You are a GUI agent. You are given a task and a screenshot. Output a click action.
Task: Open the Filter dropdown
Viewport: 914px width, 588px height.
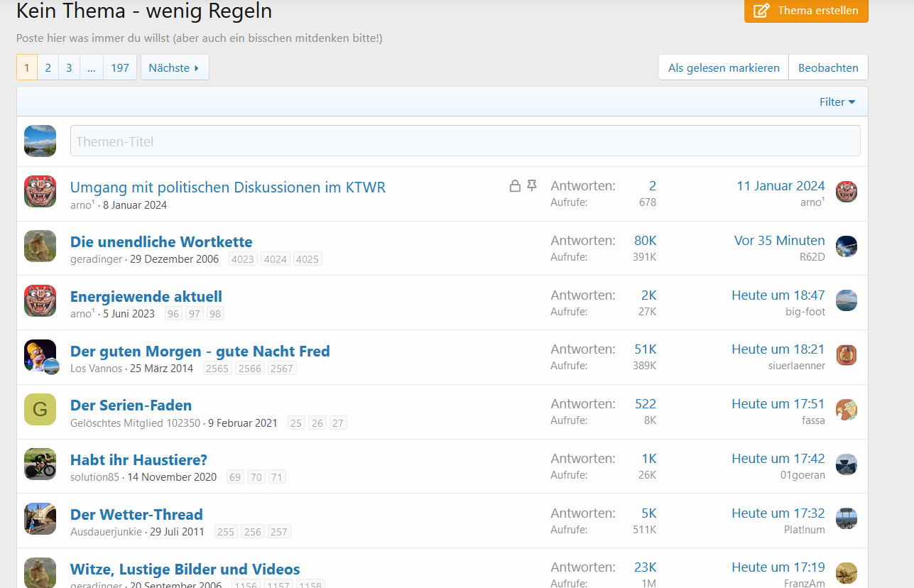tap(837, 102)
